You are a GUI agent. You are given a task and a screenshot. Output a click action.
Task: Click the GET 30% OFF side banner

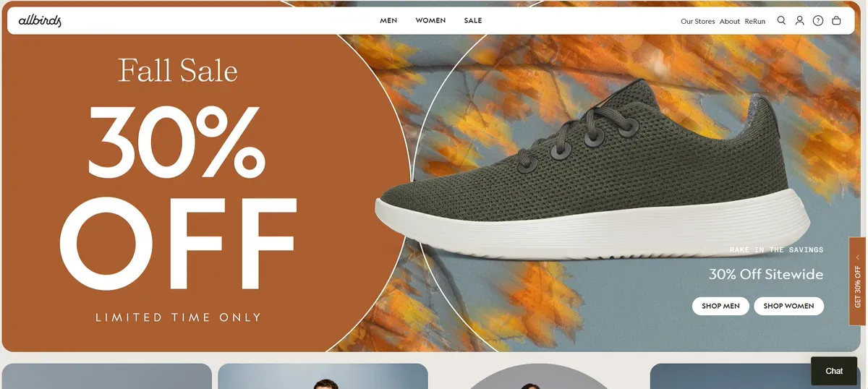(857, 282)
